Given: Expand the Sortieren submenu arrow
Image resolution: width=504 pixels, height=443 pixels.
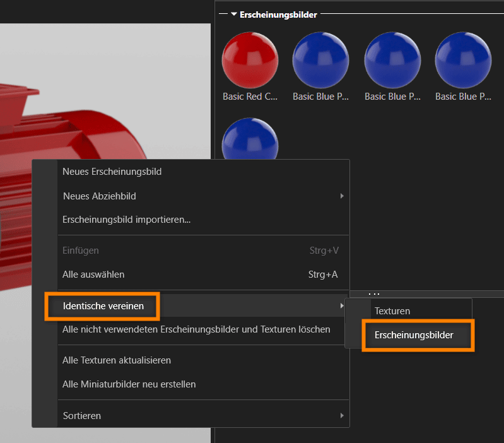Looking at the screenshot, I should [x=342, y=415].
